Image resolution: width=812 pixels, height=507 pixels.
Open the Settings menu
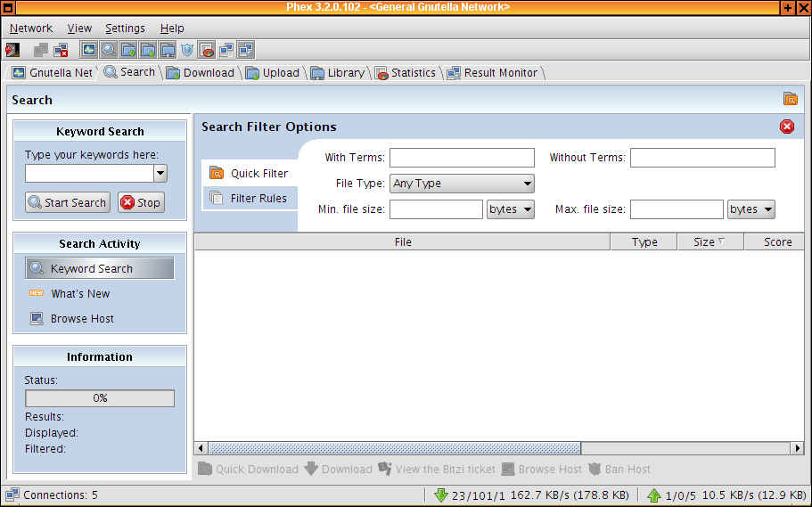pyautogui.click(x=125, y=29)
